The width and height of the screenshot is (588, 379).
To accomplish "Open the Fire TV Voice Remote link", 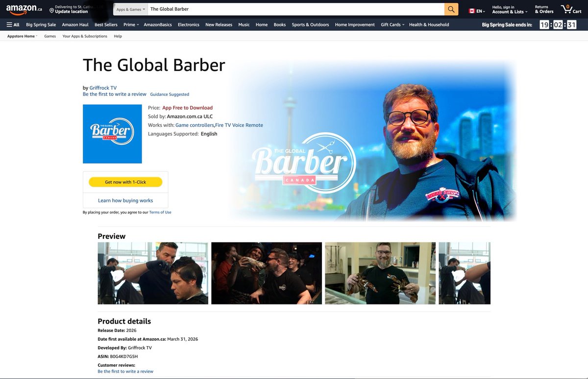I will [x=239, y=125].
